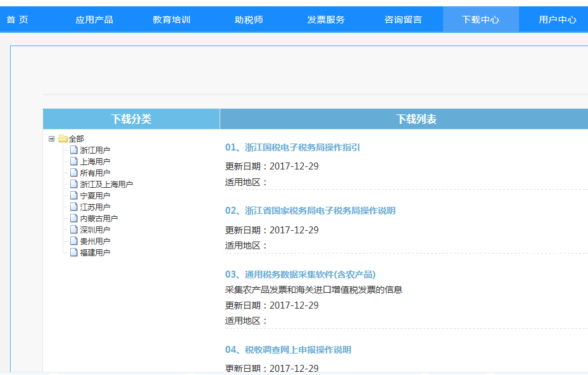Click 更新日期 under item 03
Image resolution: width=588 pixels, height=375 pixels.
pos(272,305)
